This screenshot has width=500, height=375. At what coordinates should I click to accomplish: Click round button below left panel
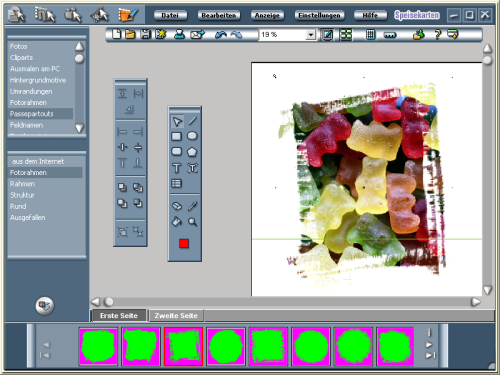pos(45,305)
